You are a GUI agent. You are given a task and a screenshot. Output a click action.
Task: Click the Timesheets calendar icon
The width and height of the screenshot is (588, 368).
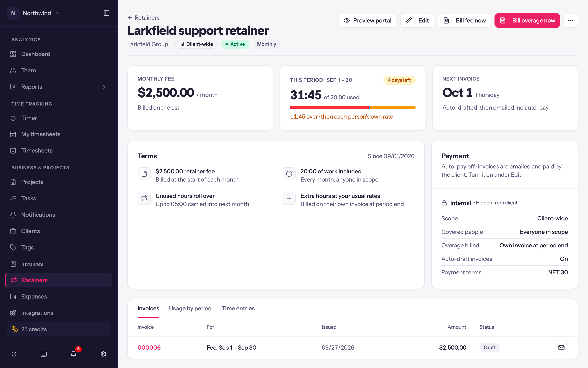pos(13,150)
